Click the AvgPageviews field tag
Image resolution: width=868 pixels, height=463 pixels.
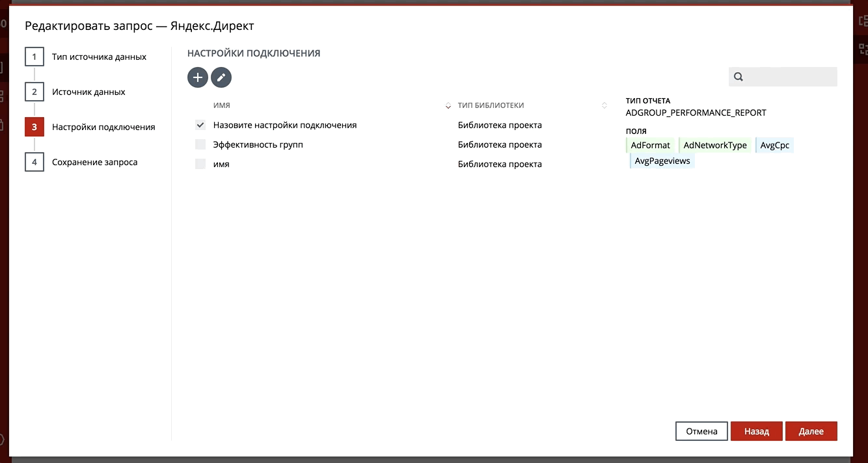coord(662,161)
